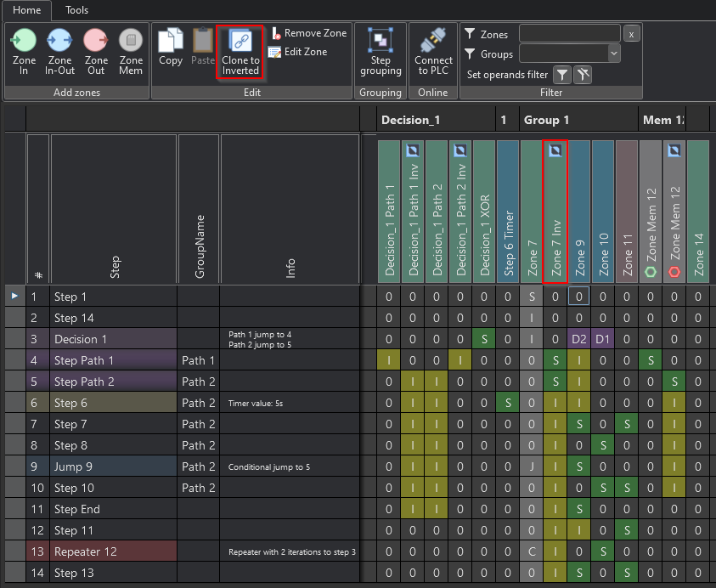Click the GroupName column header

click(x=199, y=209)
